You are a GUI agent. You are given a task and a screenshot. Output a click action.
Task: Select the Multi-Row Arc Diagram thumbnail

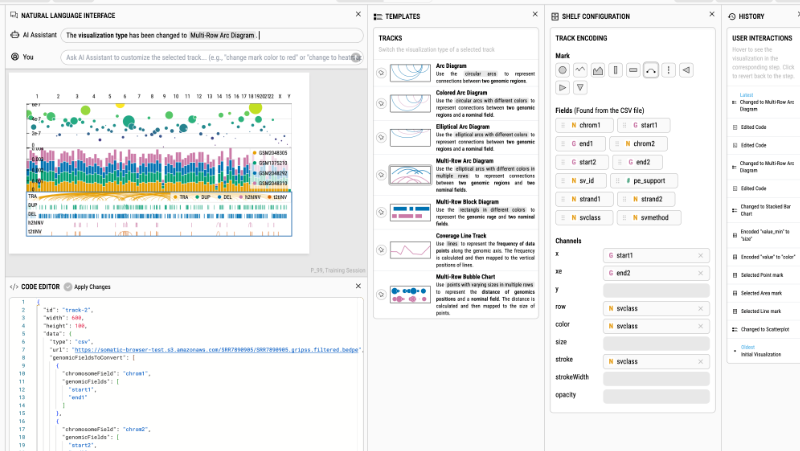(410, 175)
